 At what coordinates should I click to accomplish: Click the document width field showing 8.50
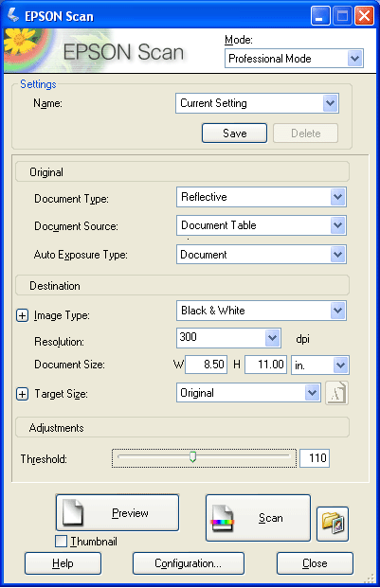click(206, 365)
